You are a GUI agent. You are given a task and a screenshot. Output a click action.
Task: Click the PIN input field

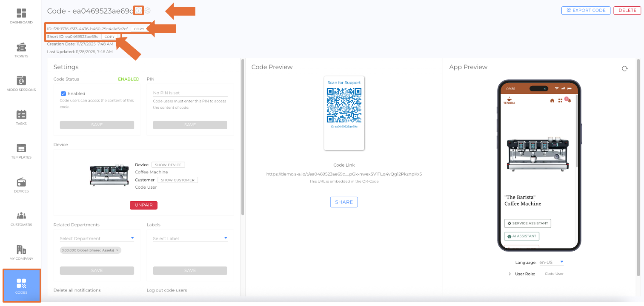[x=190, y=93]
